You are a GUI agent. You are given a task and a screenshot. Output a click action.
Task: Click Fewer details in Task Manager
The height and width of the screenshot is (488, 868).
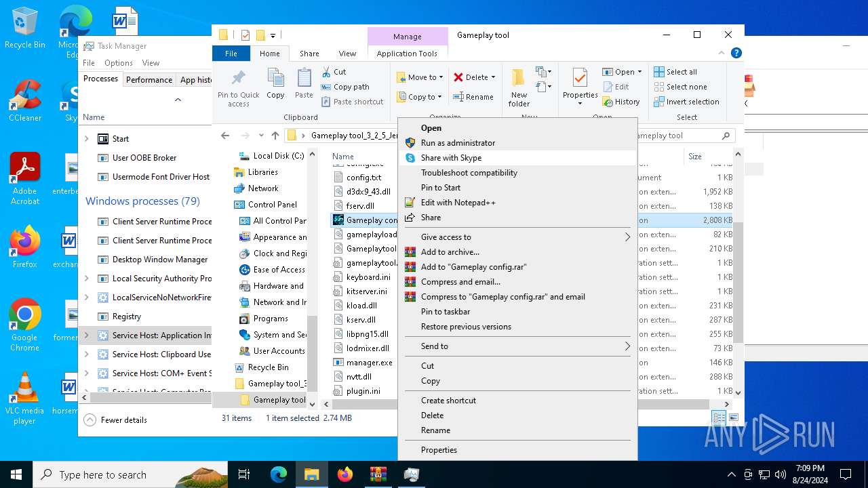pos(115,420)
